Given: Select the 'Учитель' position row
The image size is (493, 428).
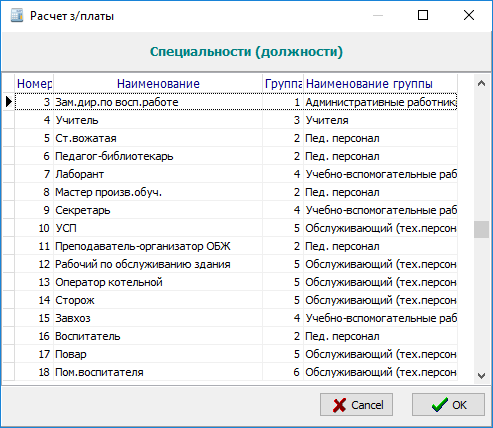Looking at the screenshot, I should click(x=236, y=120).
